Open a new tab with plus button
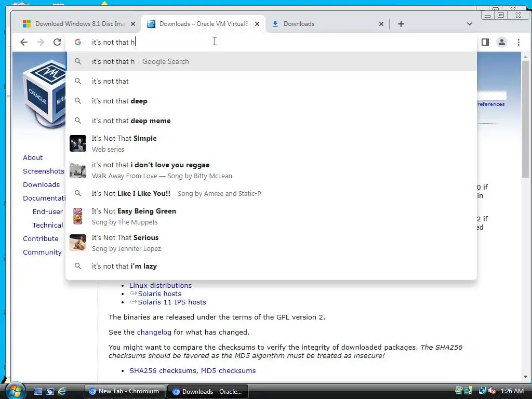The image size is (532, 399). coord(401,24)
